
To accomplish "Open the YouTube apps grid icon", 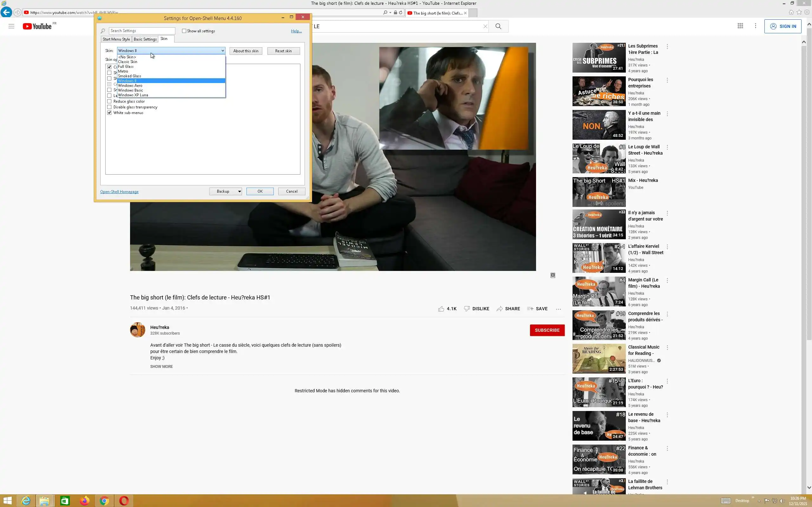I will click(740, 26).
